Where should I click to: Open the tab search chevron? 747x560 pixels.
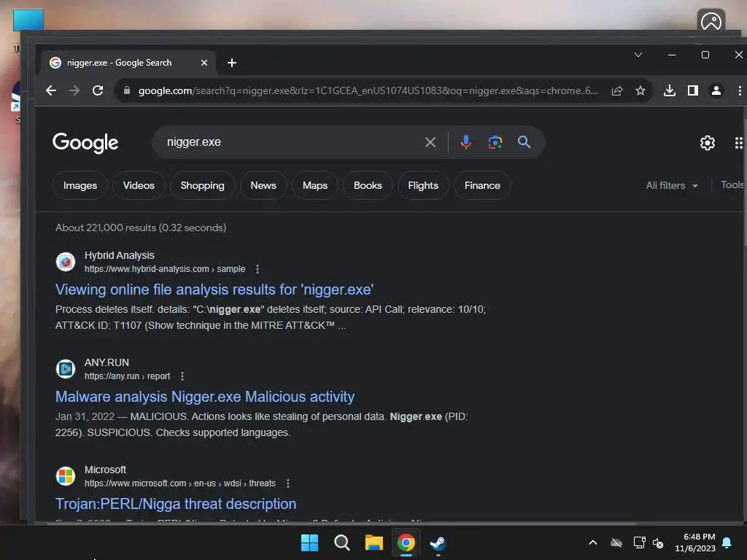[638, 55]
